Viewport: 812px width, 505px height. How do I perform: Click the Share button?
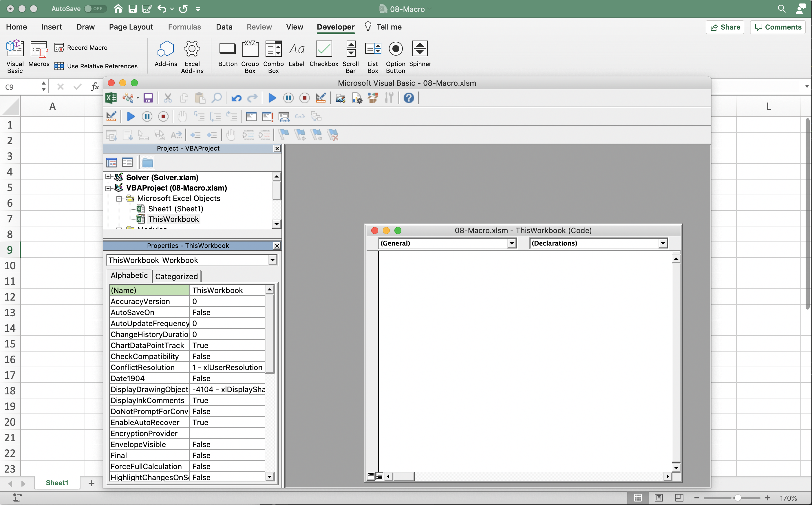pyautogui.click(x=725, y=27)
